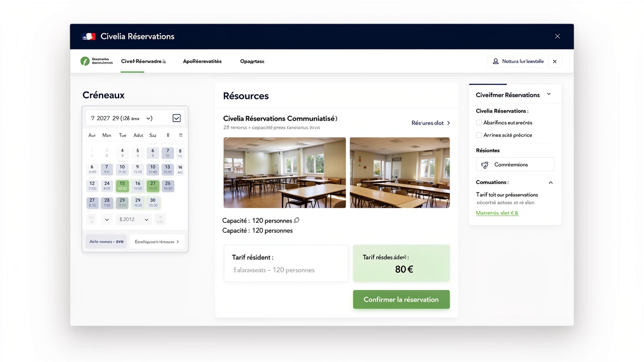Screen dimensions: 644x362
Task: Select the green slot 15 at 09:00
Action: pos(122,186)
